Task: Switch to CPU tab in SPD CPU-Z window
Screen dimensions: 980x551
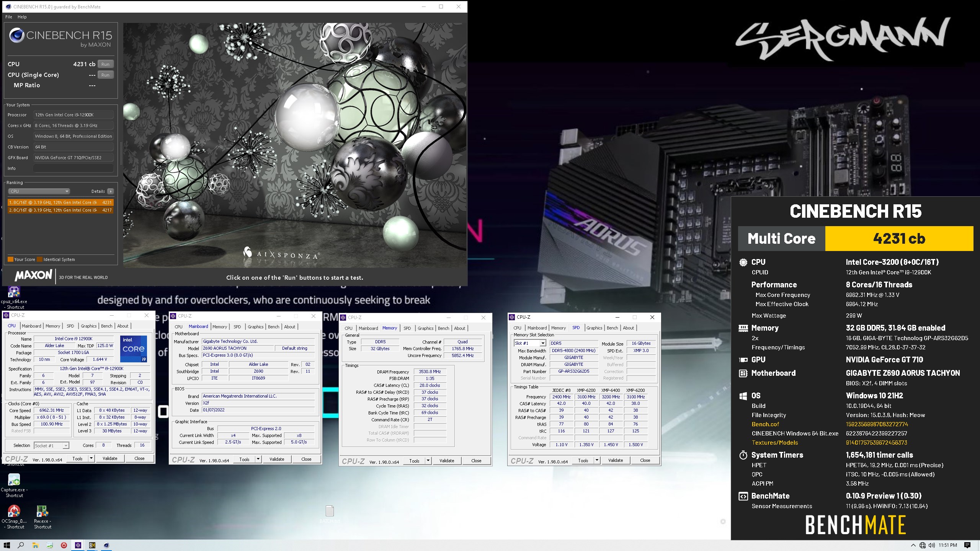Action: (x=517, y=328)
